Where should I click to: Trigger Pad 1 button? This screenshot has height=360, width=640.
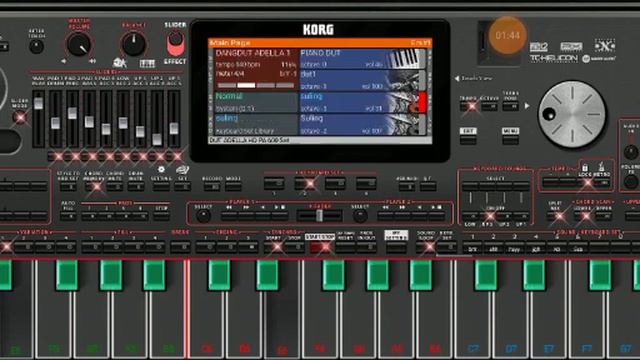[x=89, y=216]
